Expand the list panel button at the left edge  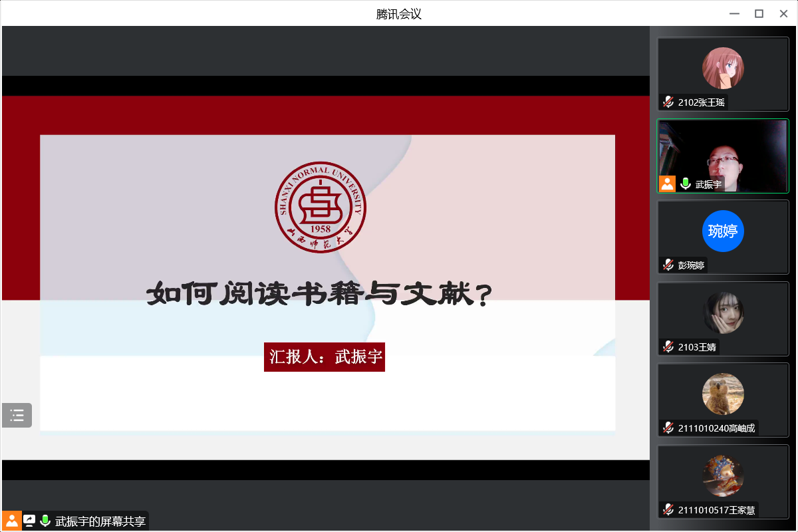[x=17, y=416]
